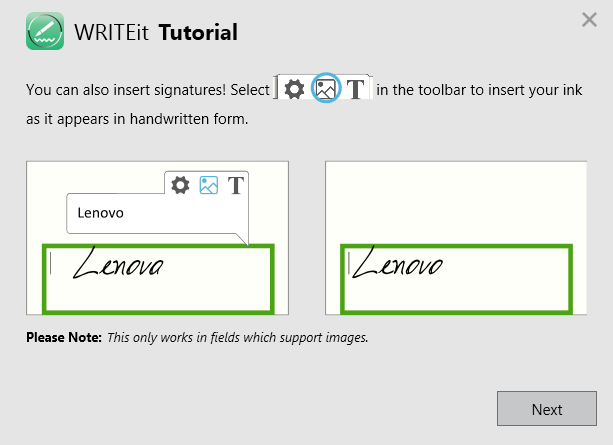This screenshot has width=613, height=445.
Task: Close the WRITEit Tutorial dialog
Action: click(x=589, y=19)
